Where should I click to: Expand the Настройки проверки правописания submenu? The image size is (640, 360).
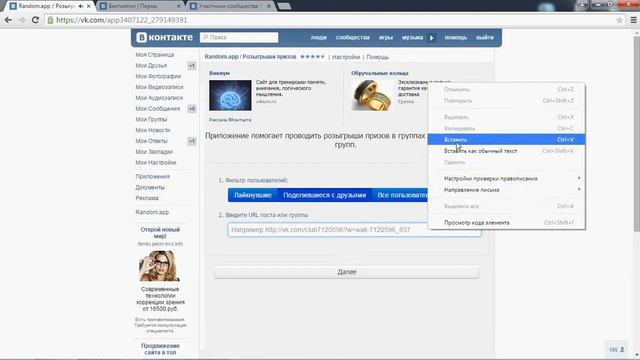click(x=506, y=178)
